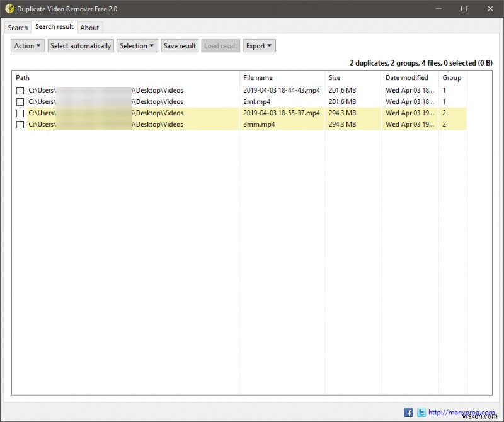
Task: Click 294.3 MB size of 3mm.mp4
Action: pyautogui.click(x=342, y=124)
